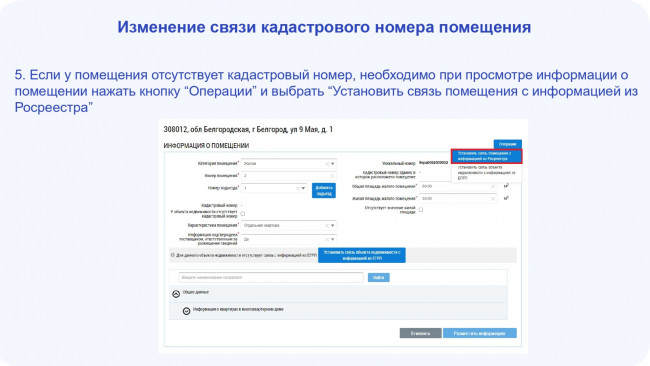Tick 'У объекта недвижимости отсутствует кадастровый номер' checkbox

pyautogui.click(x=243, y=214)
